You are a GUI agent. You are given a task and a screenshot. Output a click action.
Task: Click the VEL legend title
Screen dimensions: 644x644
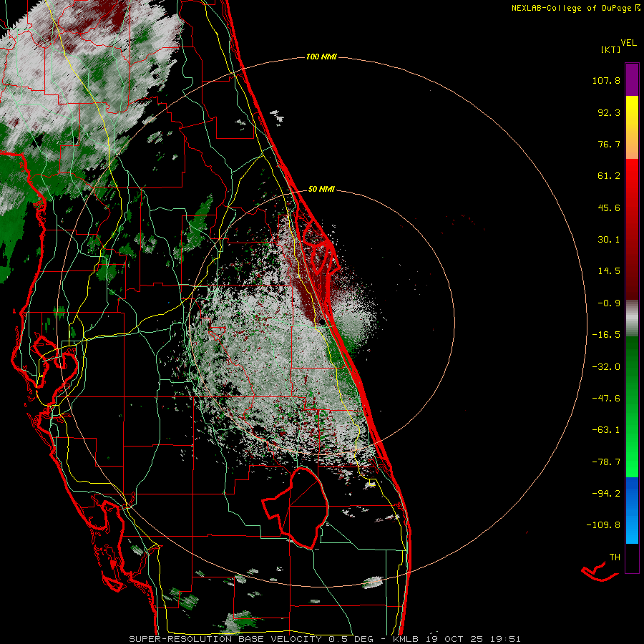628,43
